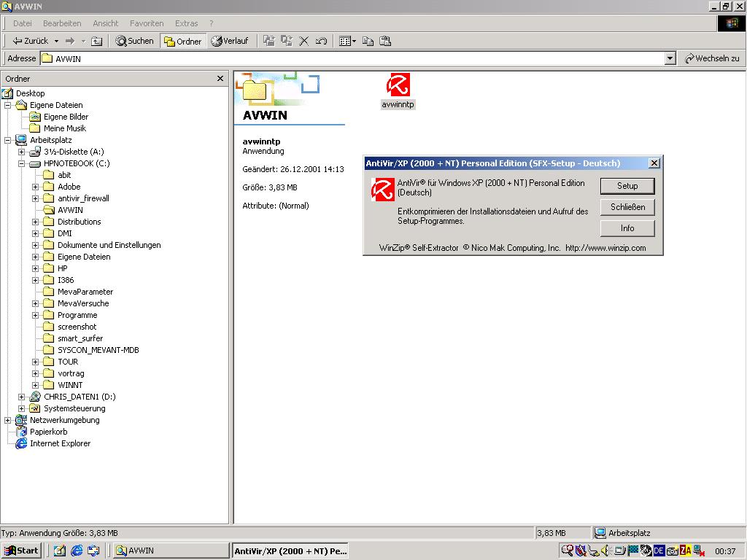Close the AntiVir SFX-Setup dialog
Screen dimensions: 747x560
[x=654, y=163]
